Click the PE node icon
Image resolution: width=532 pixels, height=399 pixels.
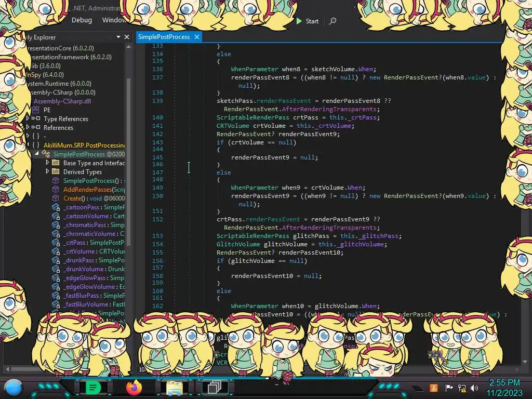36,110
